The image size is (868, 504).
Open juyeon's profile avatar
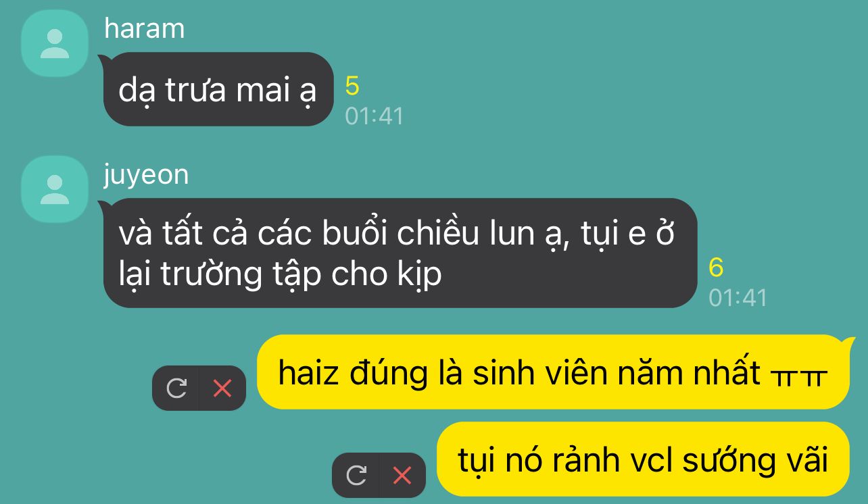pos(55,189)
